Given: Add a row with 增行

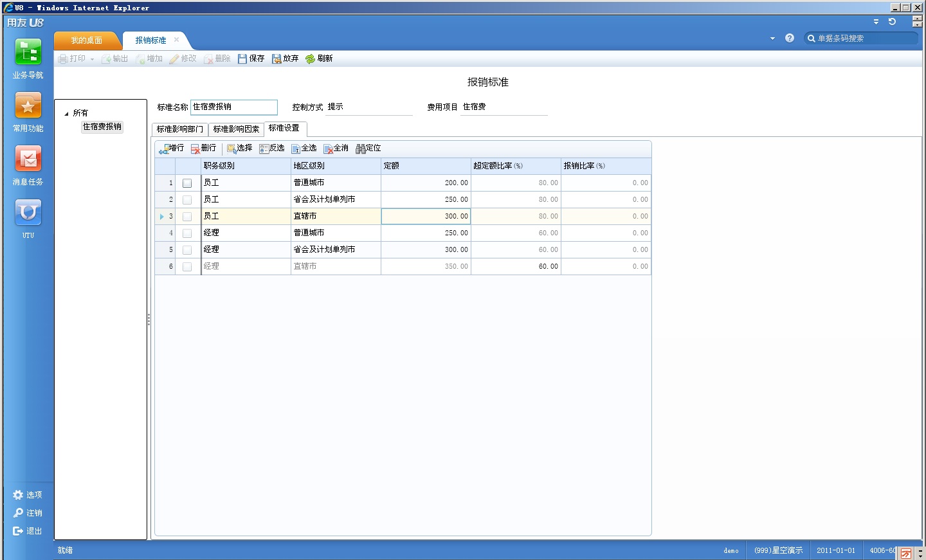Looking at the screenshot, I should click(172, 149).
